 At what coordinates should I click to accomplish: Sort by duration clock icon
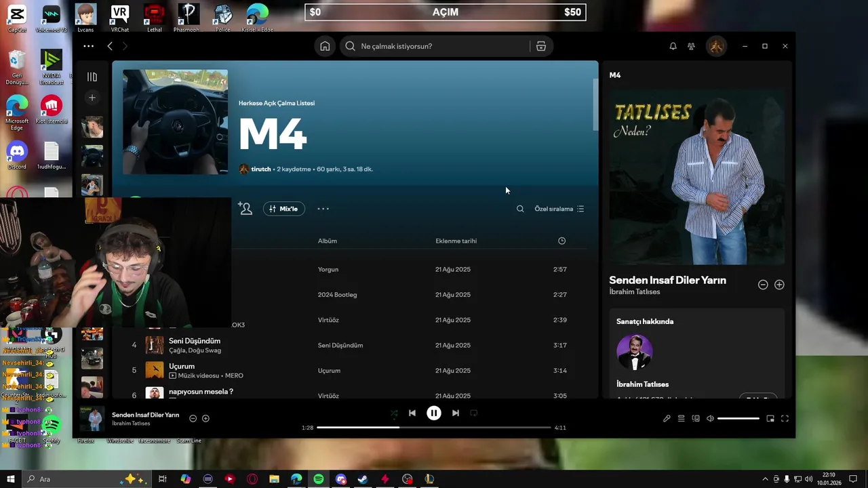point(561,241)
